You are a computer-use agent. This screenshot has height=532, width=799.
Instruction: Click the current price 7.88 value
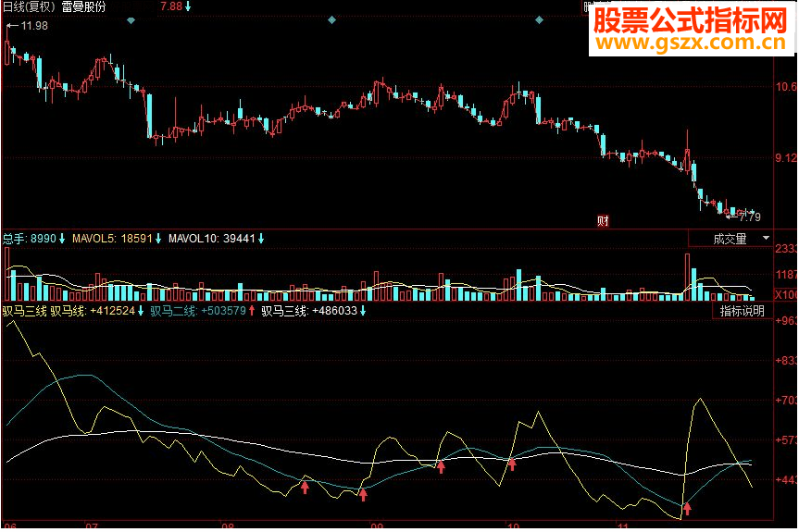click(171, 6)
